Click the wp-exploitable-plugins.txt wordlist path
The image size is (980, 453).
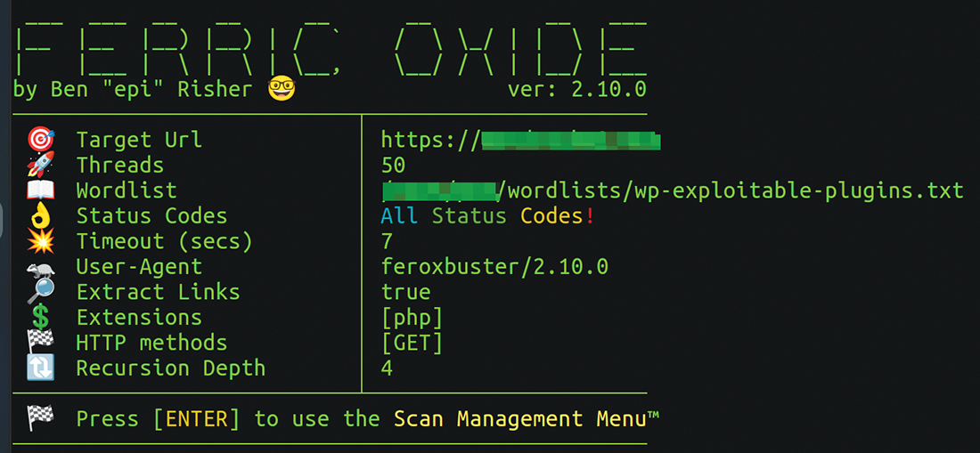(673, 191)
